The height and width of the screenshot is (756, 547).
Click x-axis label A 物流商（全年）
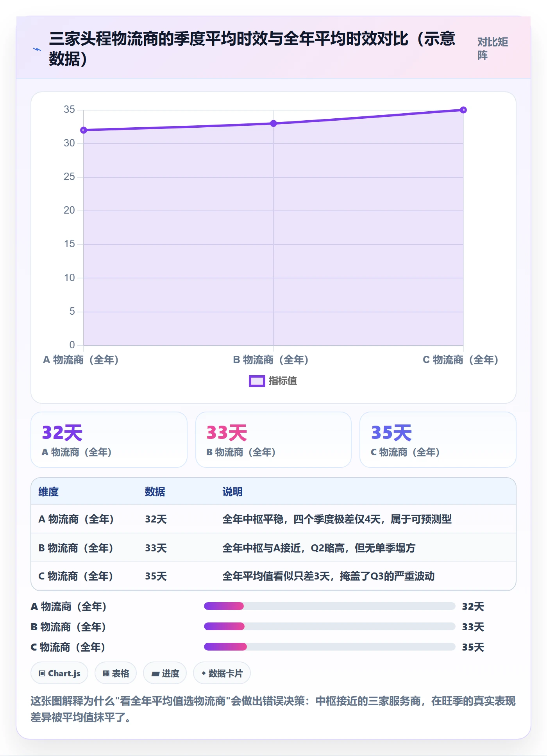tap(81, 360)
